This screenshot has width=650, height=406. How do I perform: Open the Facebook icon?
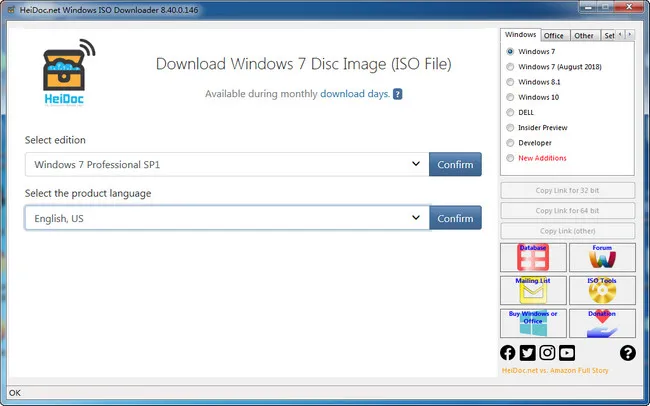507,353
